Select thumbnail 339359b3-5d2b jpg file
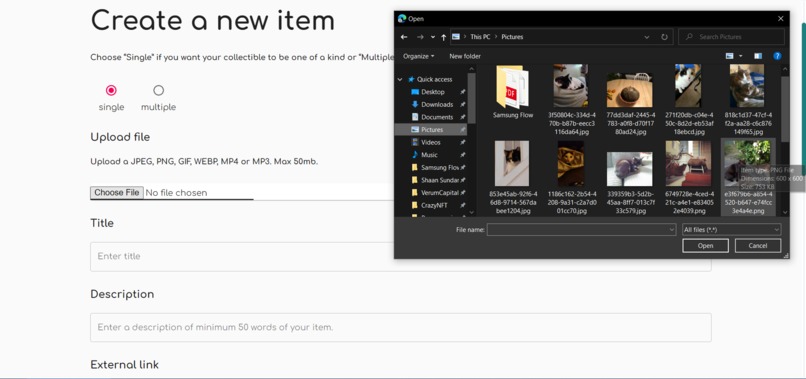Screen dimensions: 806x379 630,169
